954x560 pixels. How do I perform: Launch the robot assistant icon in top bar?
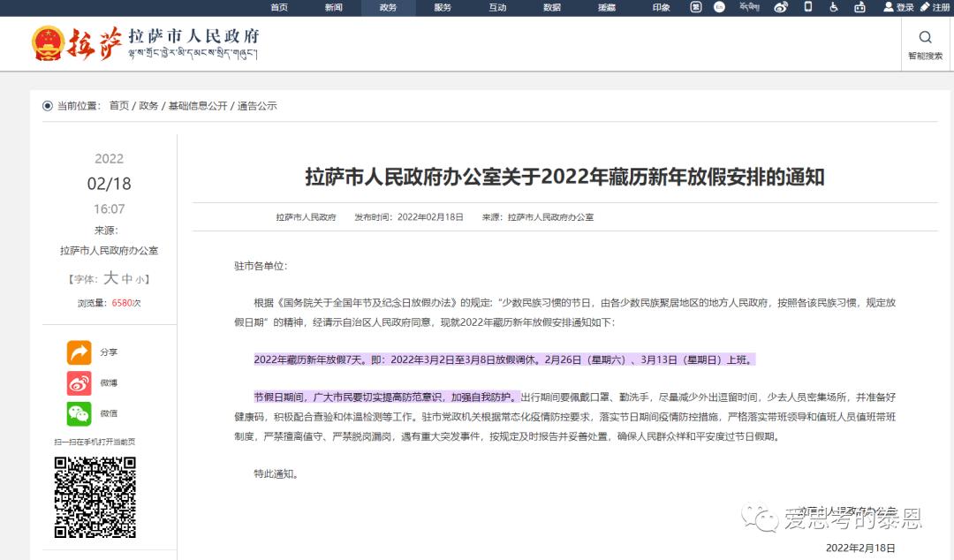[x=860, y=8]
